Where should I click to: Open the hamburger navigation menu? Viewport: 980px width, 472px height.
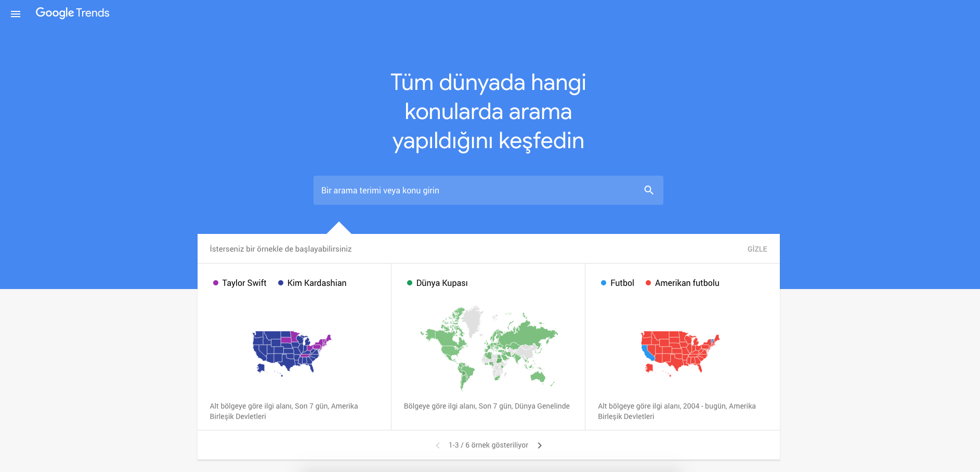click(16, 14)
